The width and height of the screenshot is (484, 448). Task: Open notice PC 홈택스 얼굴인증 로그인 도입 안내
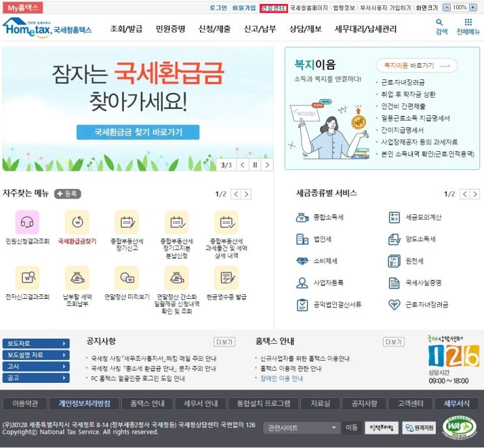point(137,378)
